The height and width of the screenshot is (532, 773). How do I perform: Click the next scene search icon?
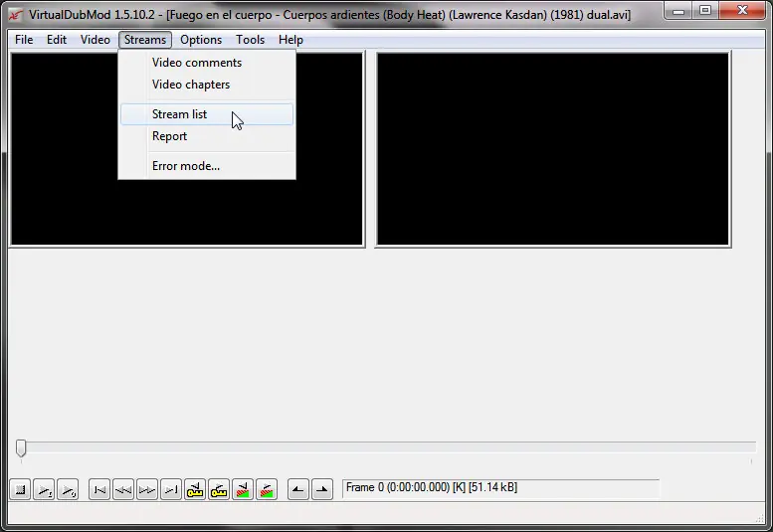click(x=267, y=489)
